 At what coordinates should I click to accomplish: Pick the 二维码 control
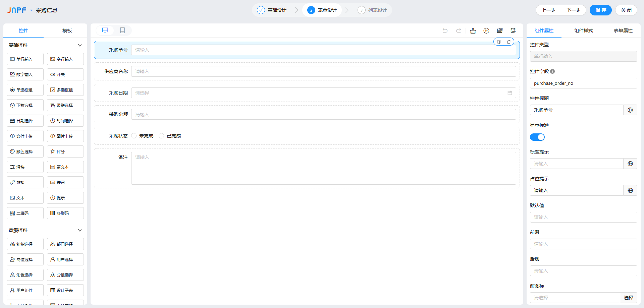tap(25, 213)
